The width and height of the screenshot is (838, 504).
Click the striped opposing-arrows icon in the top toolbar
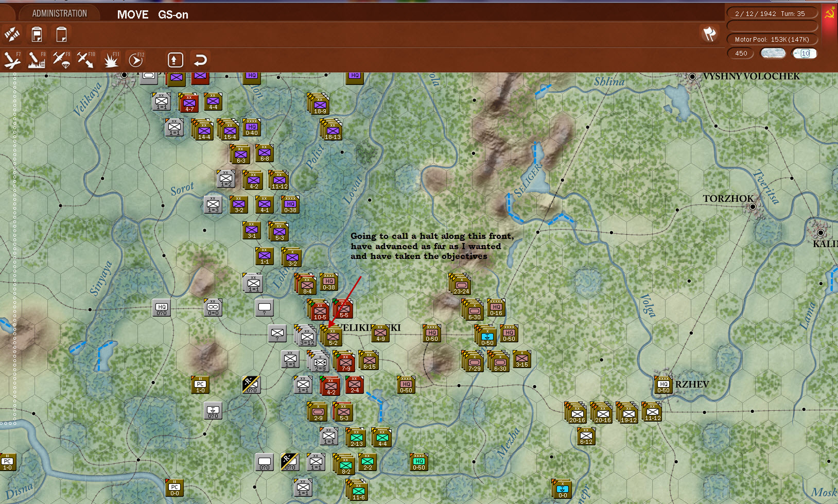12,34
